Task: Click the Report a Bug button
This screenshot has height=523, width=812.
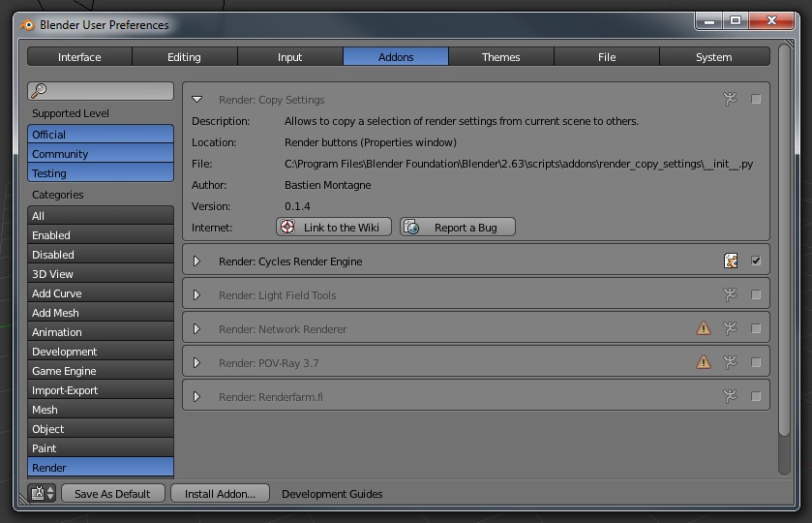Action: click(457, 227)
